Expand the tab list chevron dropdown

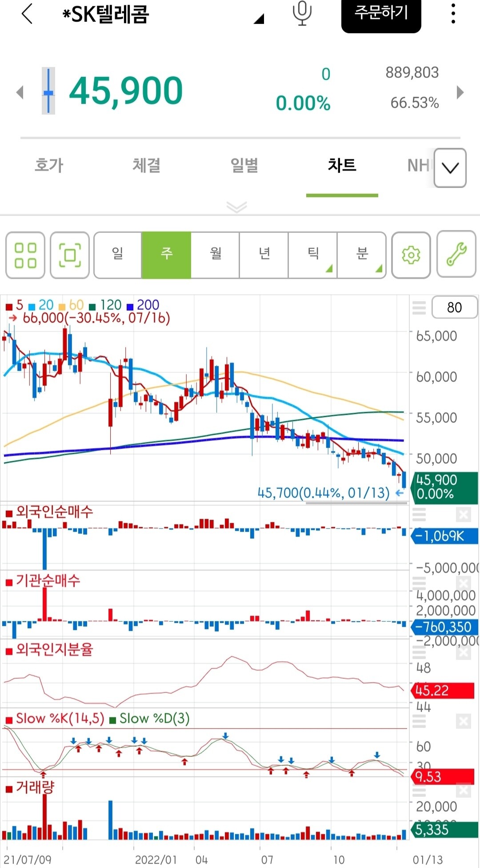click(450, 168)
